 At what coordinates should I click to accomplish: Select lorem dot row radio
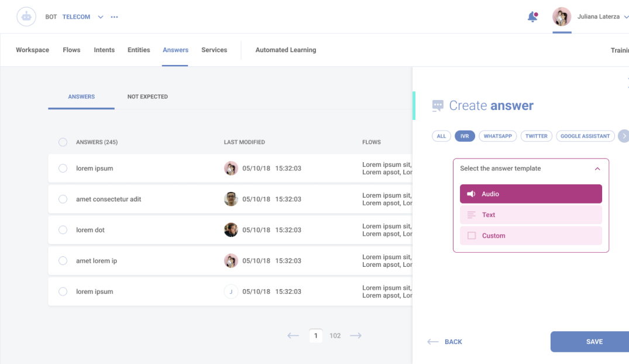(63, 230)
